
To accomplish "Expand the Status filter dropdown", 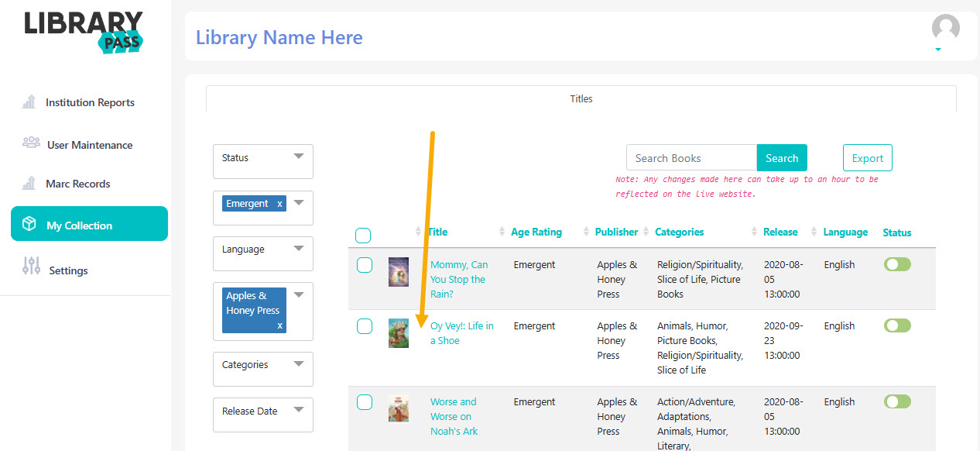I will (x=263, y=161).
